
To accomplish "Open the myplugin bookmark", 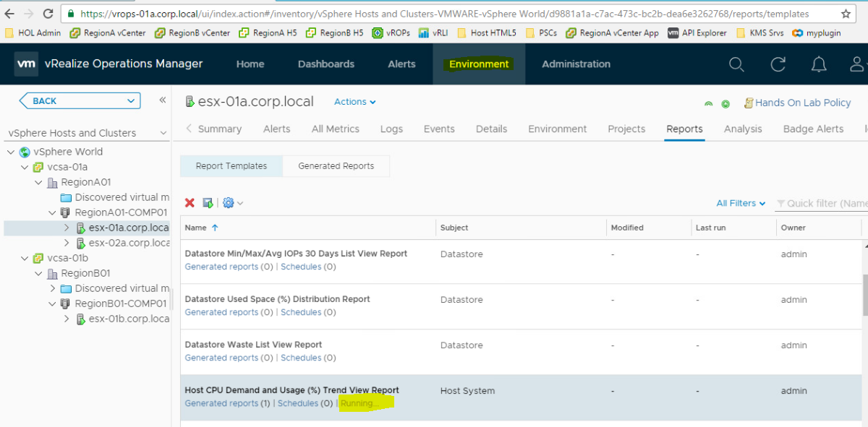I will pyautogui.click(x=817, y=33).
